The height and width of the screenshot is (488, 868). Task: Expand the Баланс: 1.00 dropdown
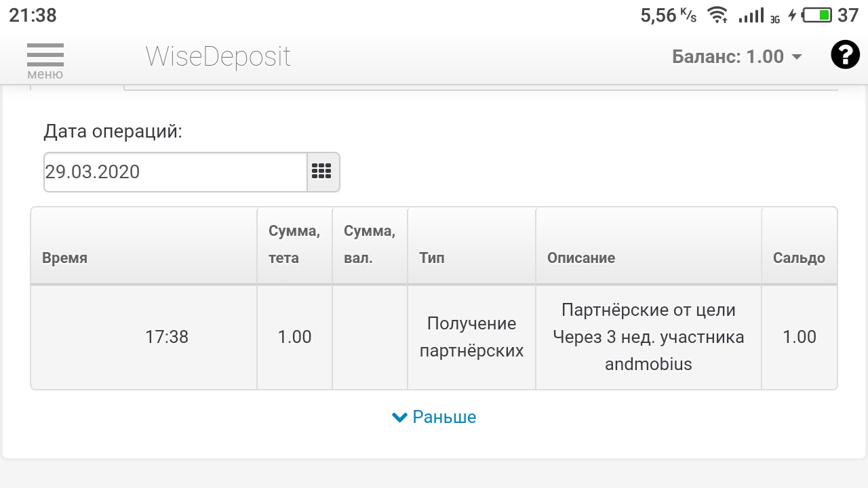(x=737, y=56)
